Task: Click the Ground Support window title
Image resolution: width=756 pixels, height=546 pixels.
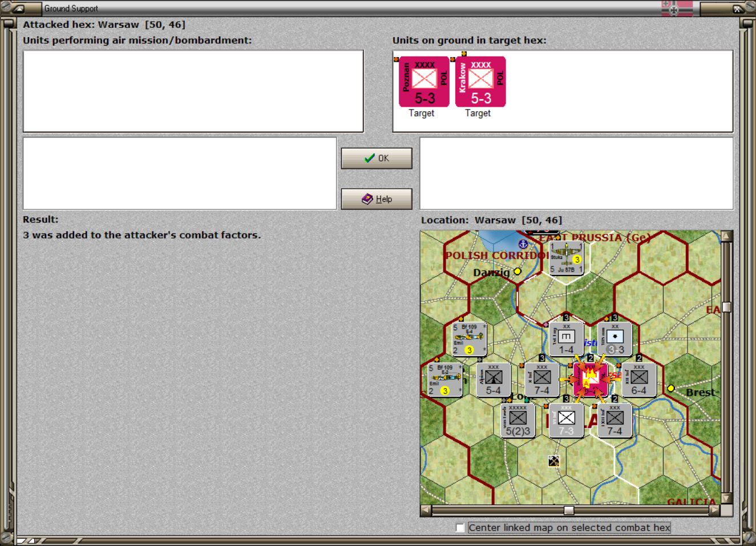Action: point(71,9)
